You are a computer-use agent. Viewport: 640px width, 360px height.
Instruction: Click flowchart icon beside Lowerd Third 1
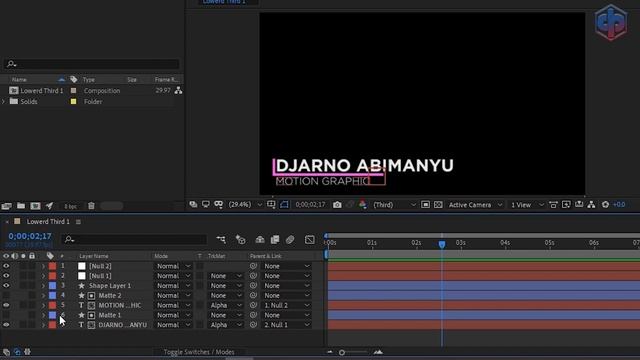[x=178, y=91]
